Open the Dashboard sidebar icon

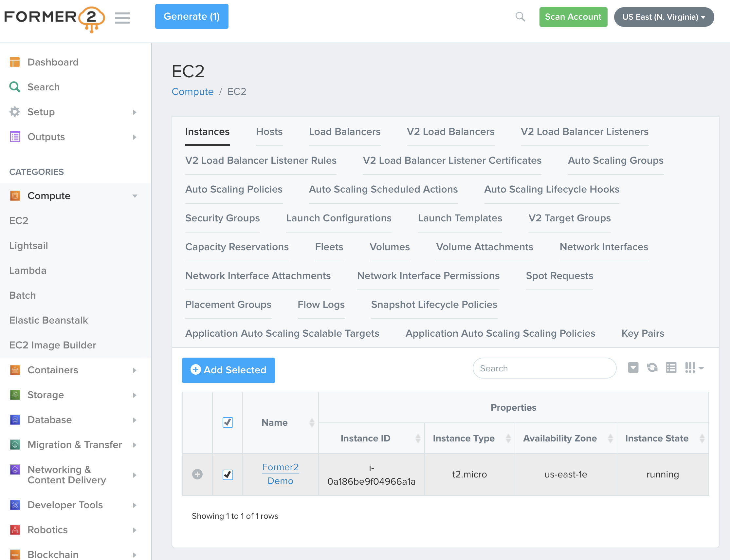pyautogui.click(x=15, y=62)
